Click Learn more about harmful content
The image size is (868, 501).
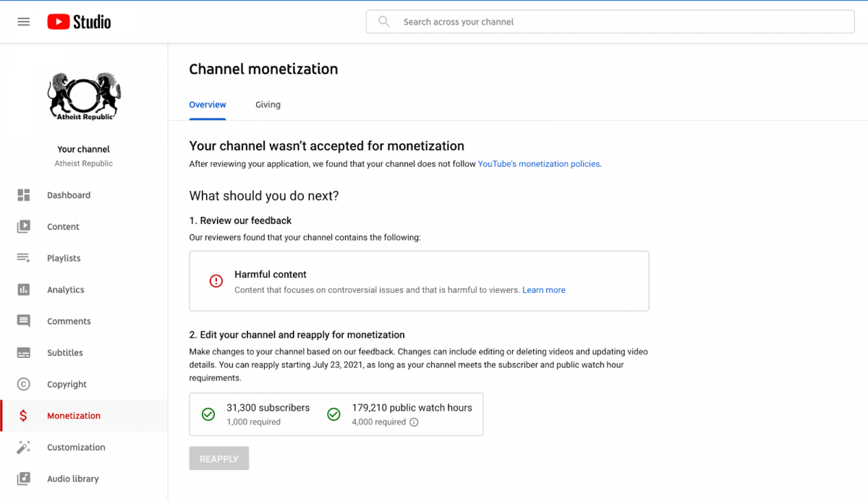click(x=544, y=290)
